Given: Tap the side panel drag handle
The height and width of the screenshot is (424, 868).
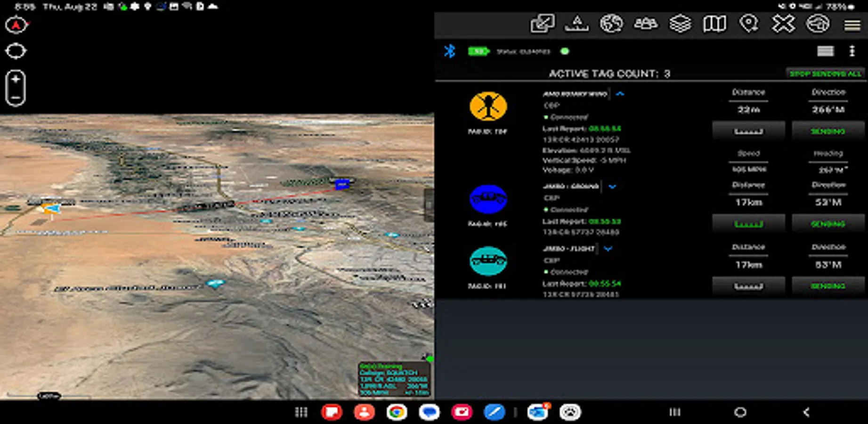Looking at the screenshot, I should click(x=429, y=205).
